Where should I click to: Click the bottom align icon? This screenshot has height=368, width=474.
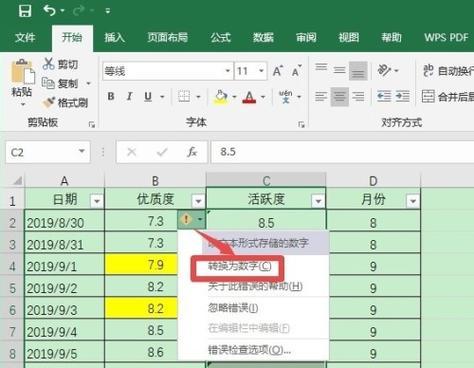pyautogui.click(x=358, y=70)
